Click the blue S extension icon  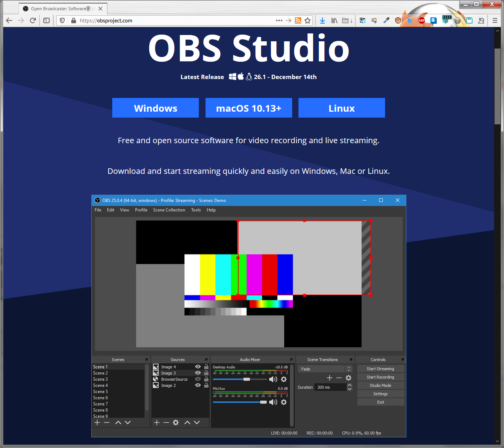pyautogui.click(x=434, y=20)
